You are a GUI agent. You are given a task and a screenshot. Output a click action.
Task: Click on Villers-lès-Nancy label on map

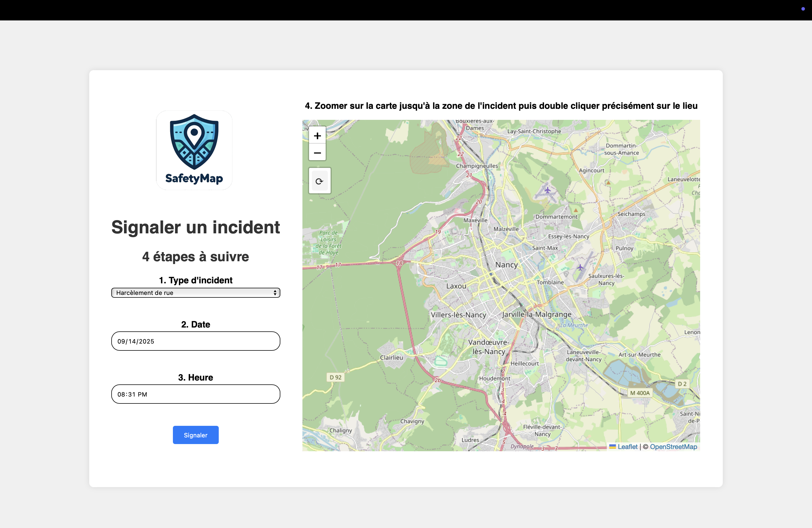tap(458, 315)
